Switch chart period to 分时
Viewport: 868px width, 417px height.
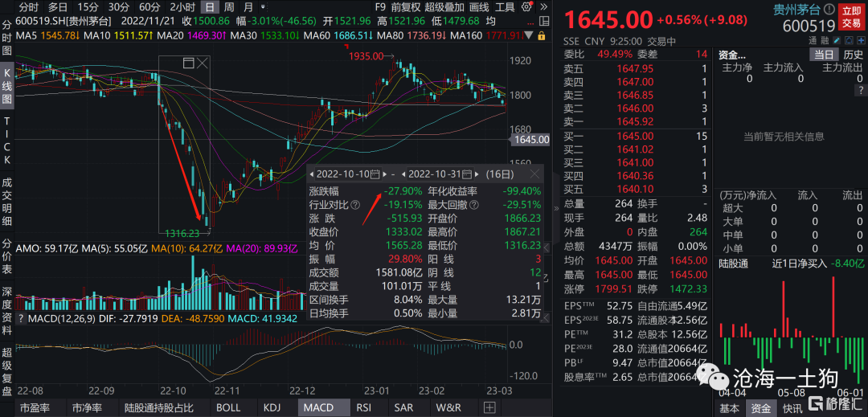point(29,8)
